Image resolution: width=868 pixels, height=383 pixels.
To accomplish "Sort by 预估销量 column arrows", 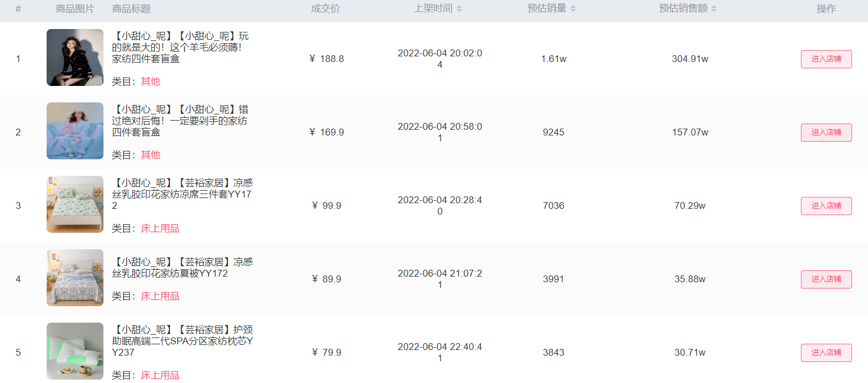I will pyautogui.click(x=573, y=9).
